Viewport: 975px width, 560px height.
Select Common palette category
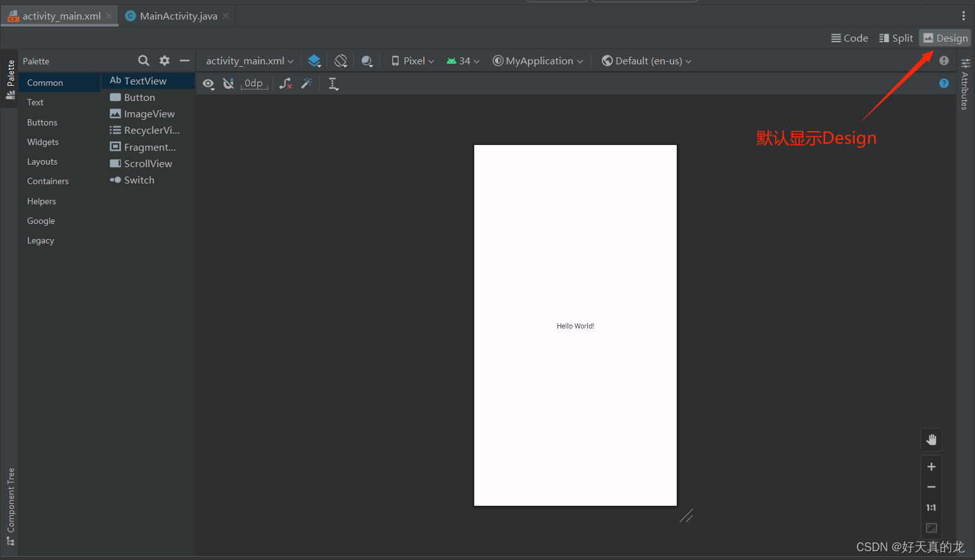tap(59, 83)
